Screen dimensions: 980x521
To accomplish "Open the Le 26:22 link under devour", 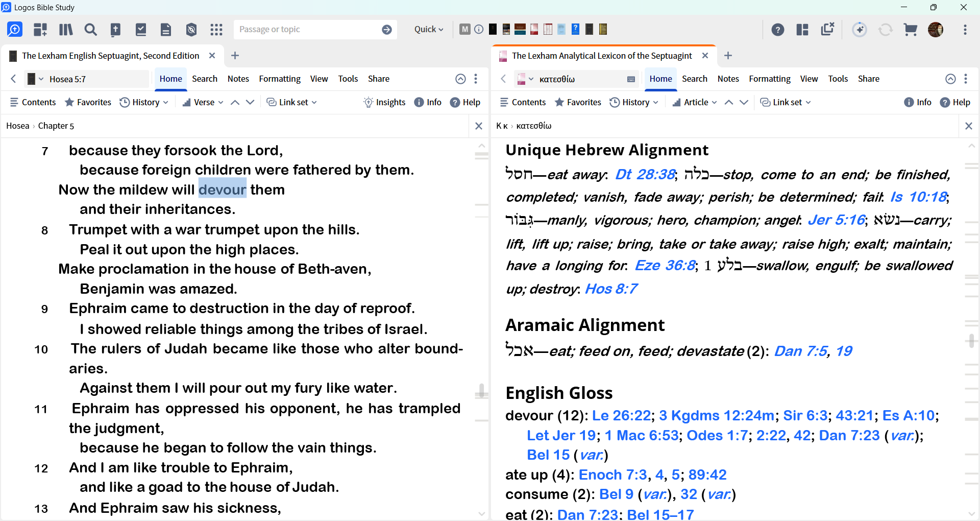I will (x=621, y=416).
